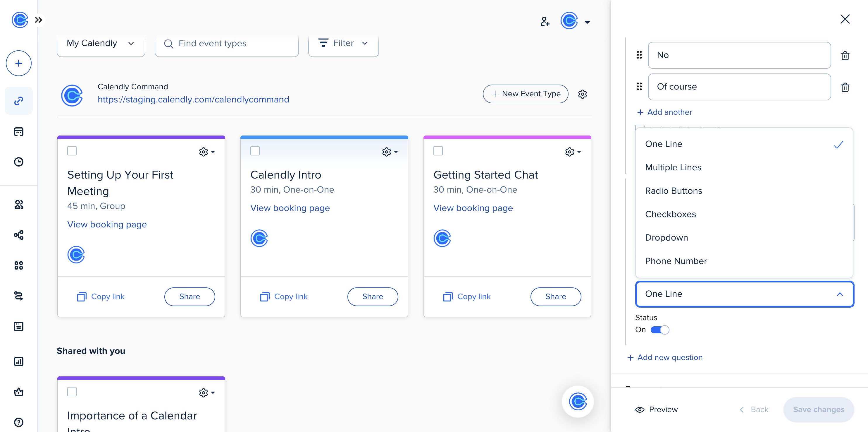
Task: Click Share on Calendly Intro card
Action: click(x=373, y=297)
